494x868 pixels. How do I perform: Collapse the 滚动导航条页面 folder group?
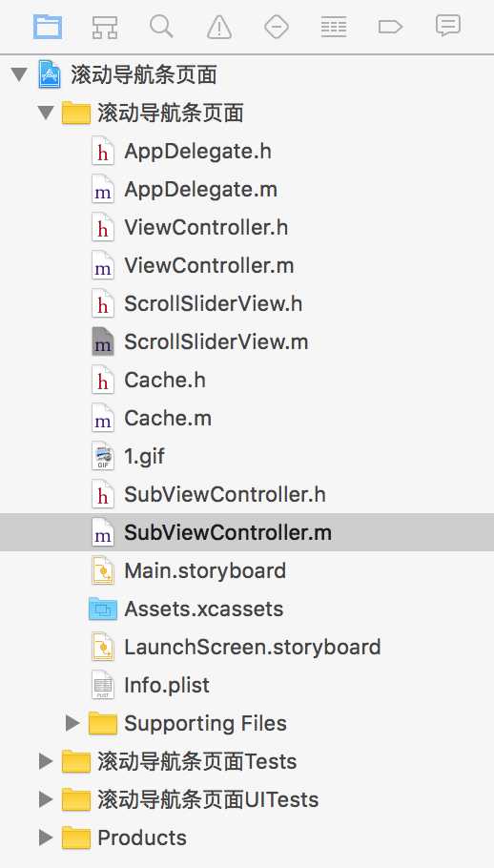(x=46, y=113)
